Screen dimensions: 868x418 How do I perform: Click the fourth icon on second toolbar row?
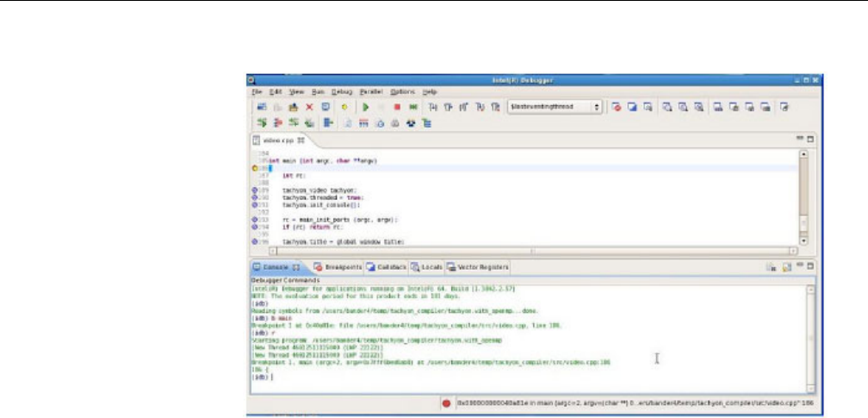click(x=309, y=123)
